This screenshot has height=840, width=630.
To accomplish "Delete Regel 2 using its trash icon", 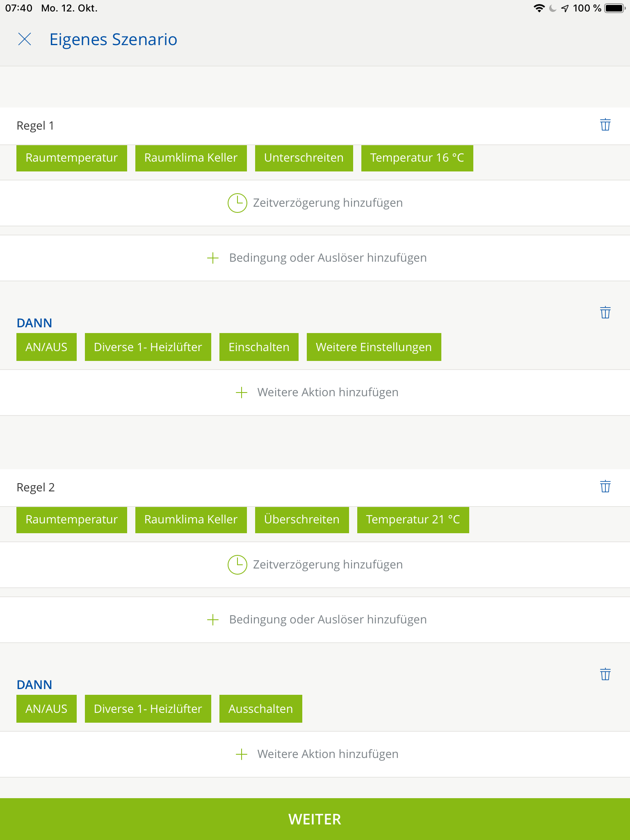I will (605, 486).
